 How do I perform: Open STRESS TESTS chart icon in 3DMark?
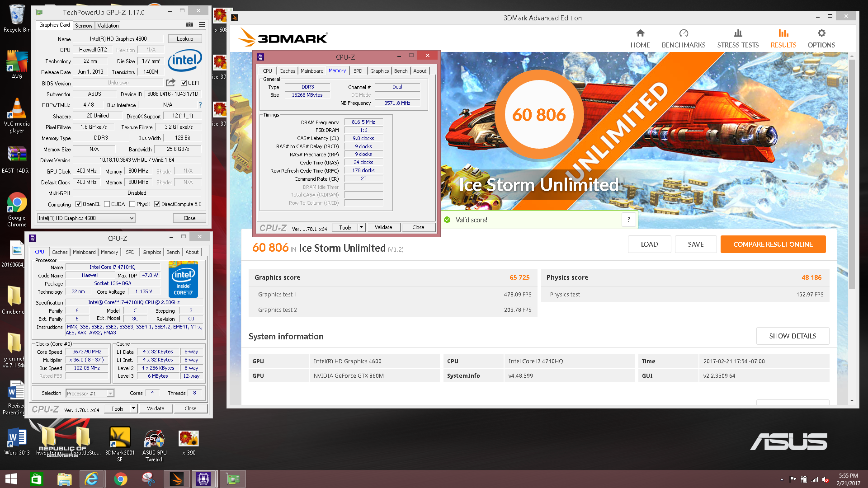(x=738, y=33)
